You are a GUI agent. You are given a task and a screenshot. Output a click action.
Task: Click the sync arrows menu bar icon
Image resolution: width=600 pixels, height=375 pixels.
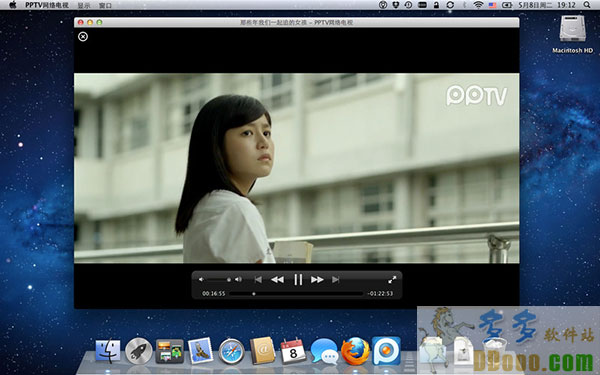tap(450, 5)
